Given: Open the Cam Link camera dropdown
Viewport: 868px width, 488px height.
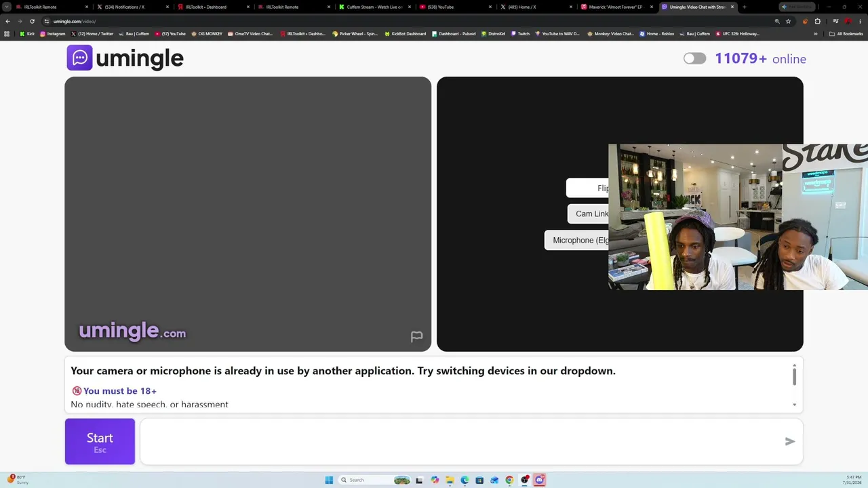Looking at the screenshot, I should [588, 213].
